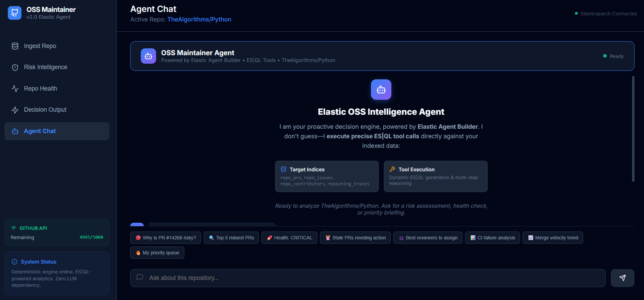Click the 'v2.0 Elastic Agent' version text
644x300 pixels.
pyautogui.click(x=49, y=17)
